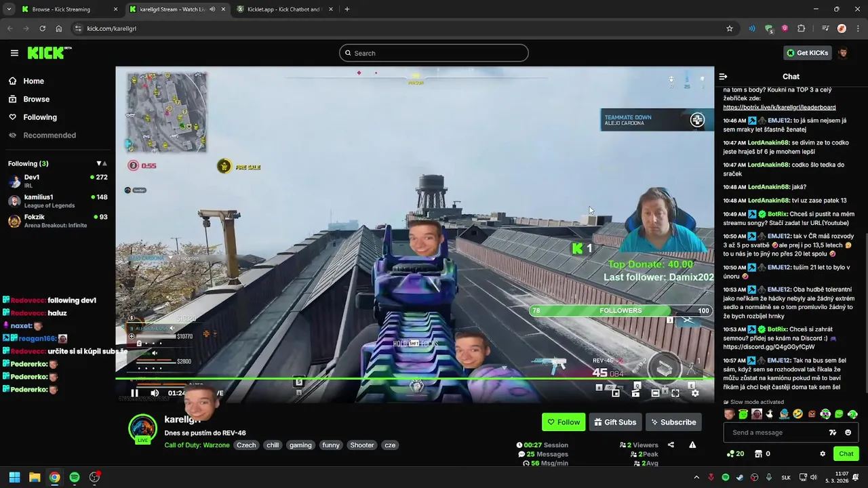
Task: Open Kick shop icon showing 0
Action: point(762,453)
